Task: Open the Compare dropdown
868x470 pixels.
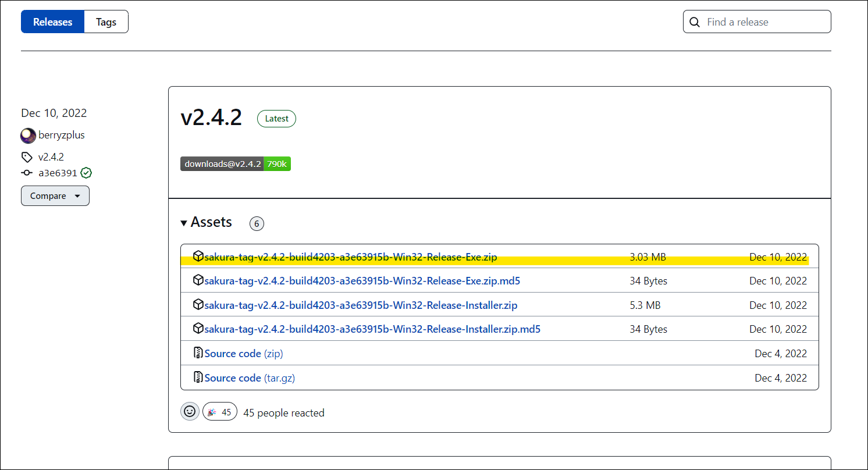Action: pos(55,196)
